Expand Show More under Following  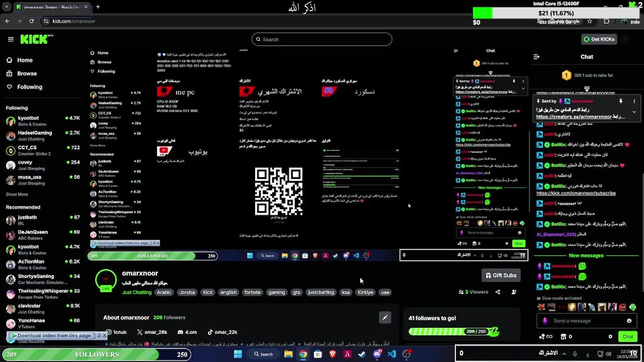[x=17, y=195]
